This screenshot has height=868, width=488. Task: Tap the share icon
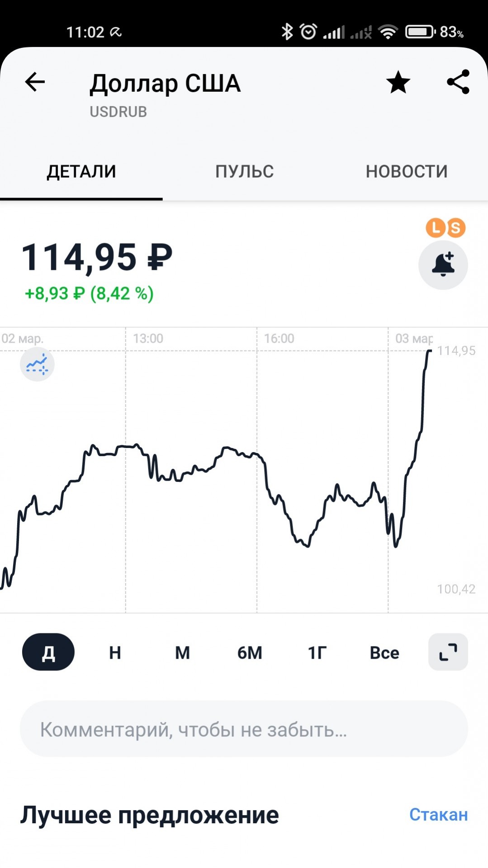pos(458,82)
